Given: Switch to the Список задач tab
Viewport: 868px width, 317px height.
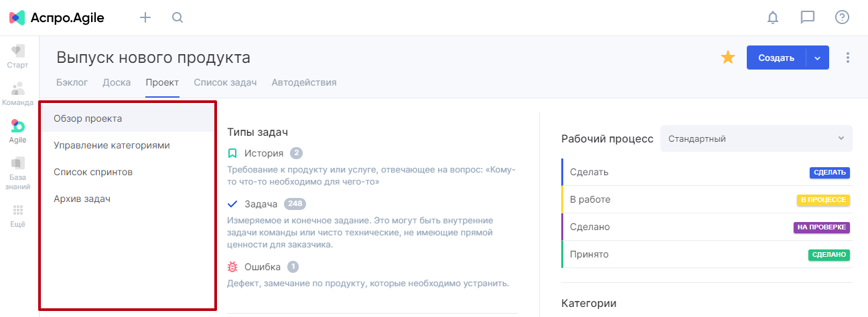Looking at the screenshot, I should (225, 82).
